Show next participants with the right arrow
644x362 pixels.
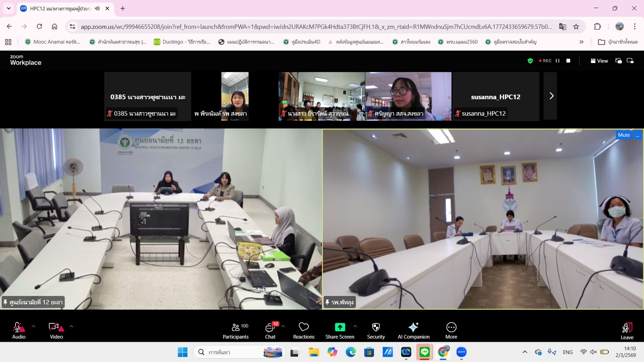point(551,96)
